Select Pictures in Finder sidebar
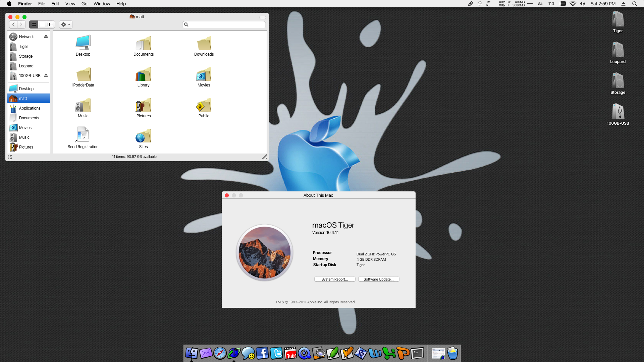 (29, 147)
